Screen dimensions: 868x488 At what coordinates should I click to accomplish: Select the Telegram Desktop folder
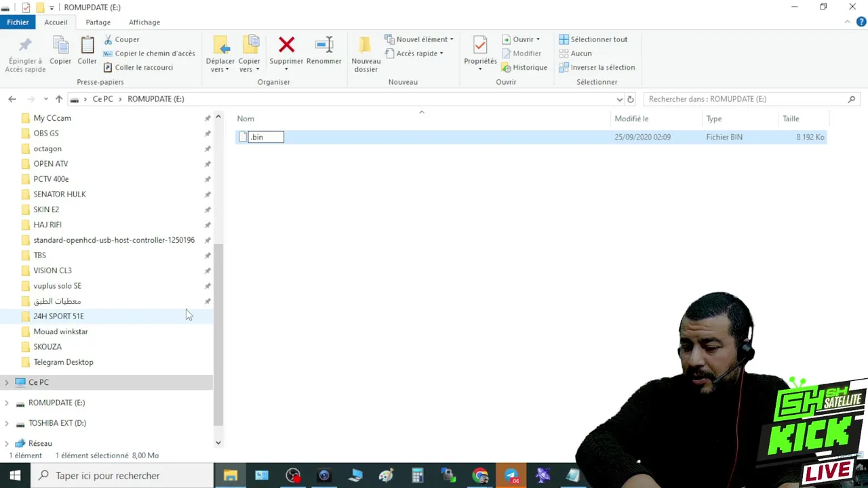(x=63, y=362)
